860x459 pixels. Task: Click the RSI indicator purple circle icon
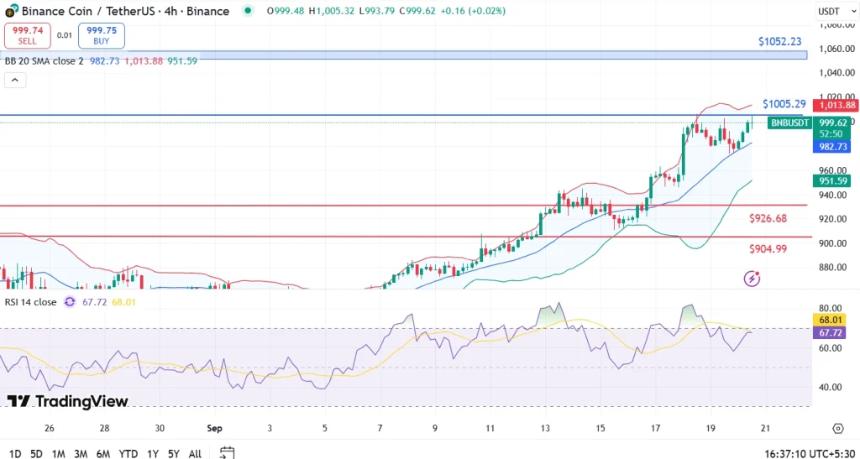[70, 301]
